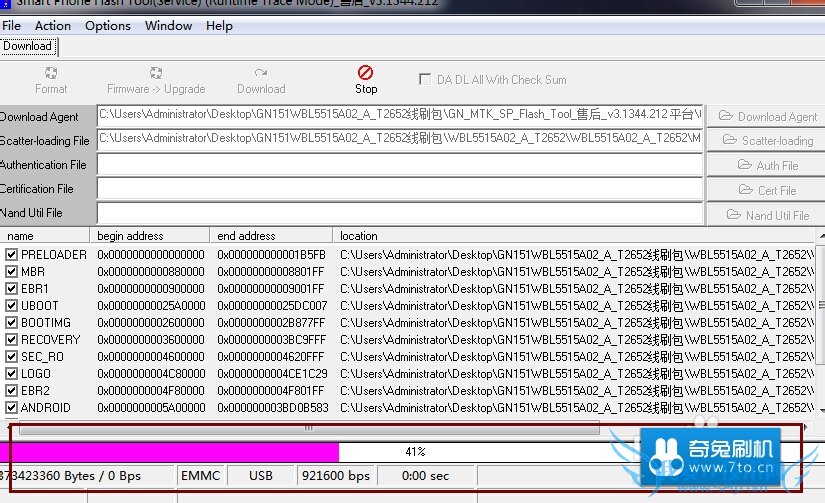
Task: Click the Download Agent folder button
Action: coord(767,117)
